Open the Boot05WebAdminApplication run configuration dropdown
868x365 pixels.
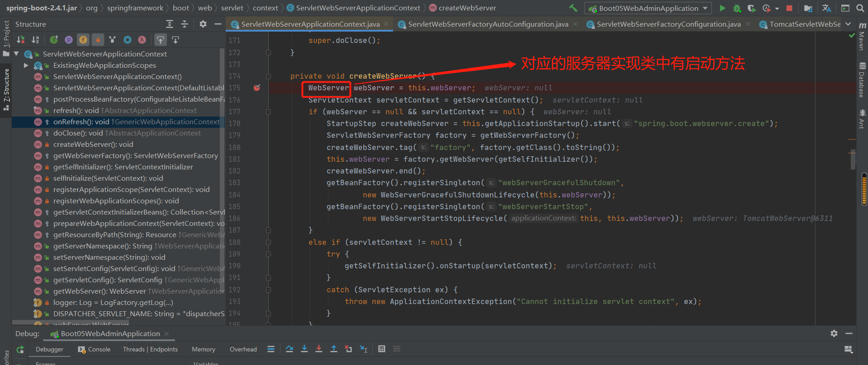[x=648, y=8]
